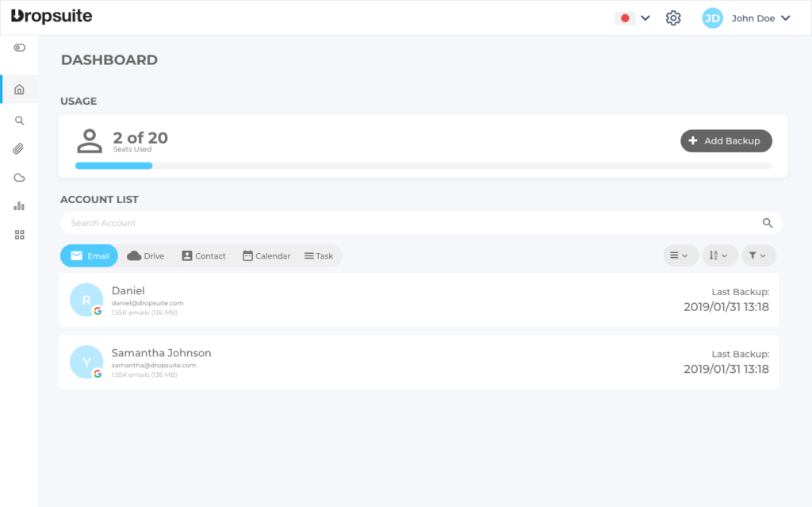812x507 pixels.
Task: Click the Google icon on Daniel's account
Action: tap(97, 309)
